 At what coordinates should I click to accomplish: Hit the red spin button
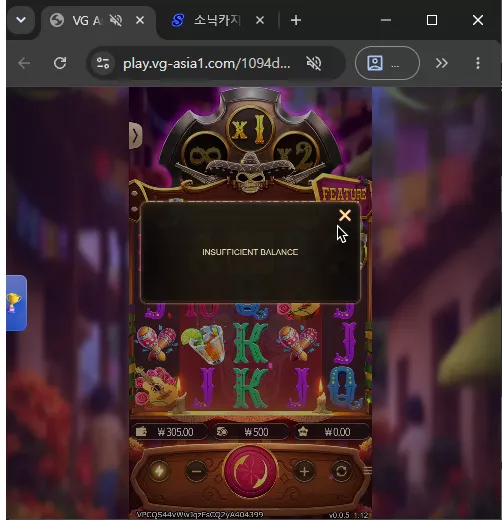click(x=250, y=471)
